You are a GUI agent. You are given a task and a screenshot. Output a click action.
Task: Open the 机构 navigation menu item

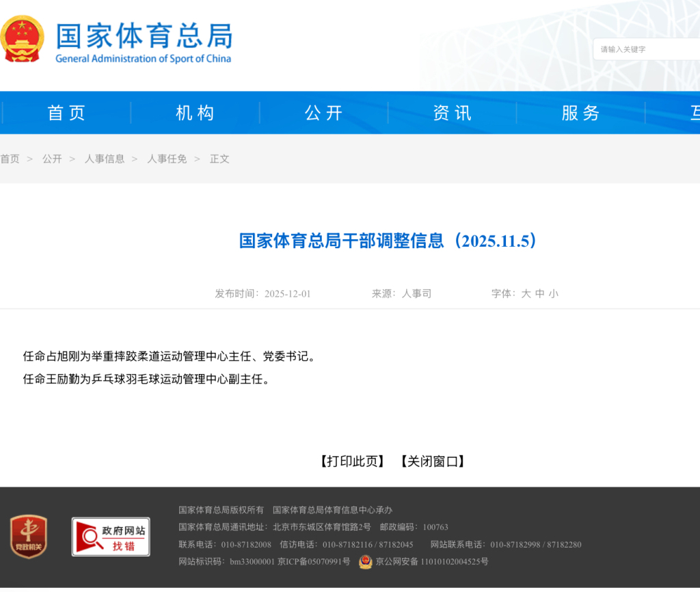tap(194, 113)
